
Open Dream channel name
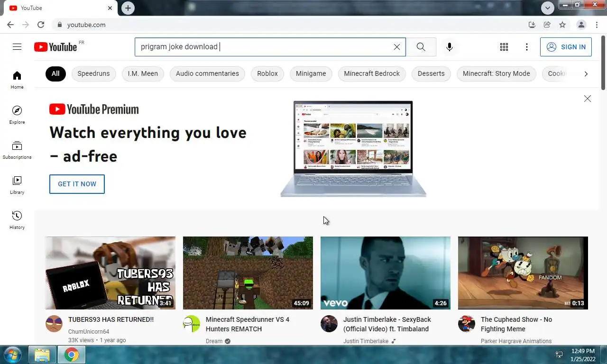pos(215,341)
